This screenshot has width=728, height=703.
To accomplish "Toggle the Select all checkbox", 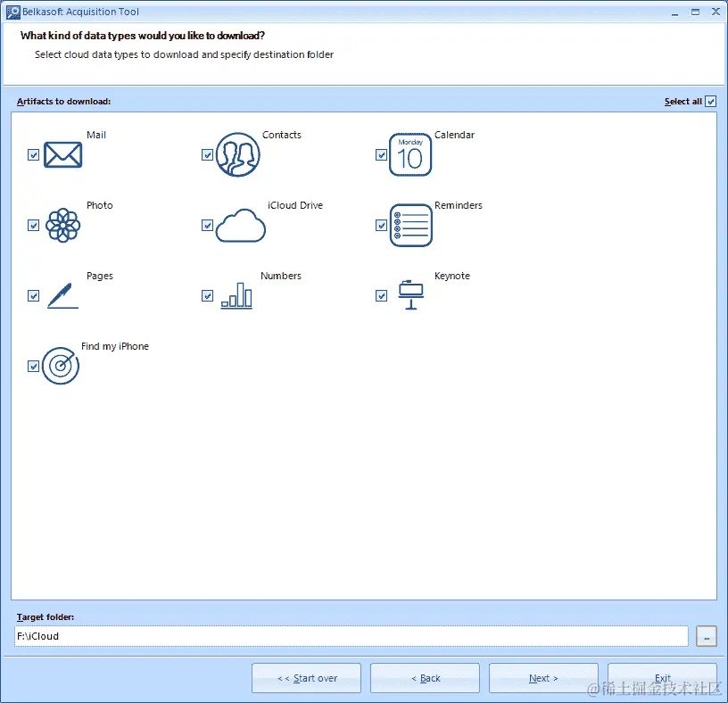I will [710, 101].
